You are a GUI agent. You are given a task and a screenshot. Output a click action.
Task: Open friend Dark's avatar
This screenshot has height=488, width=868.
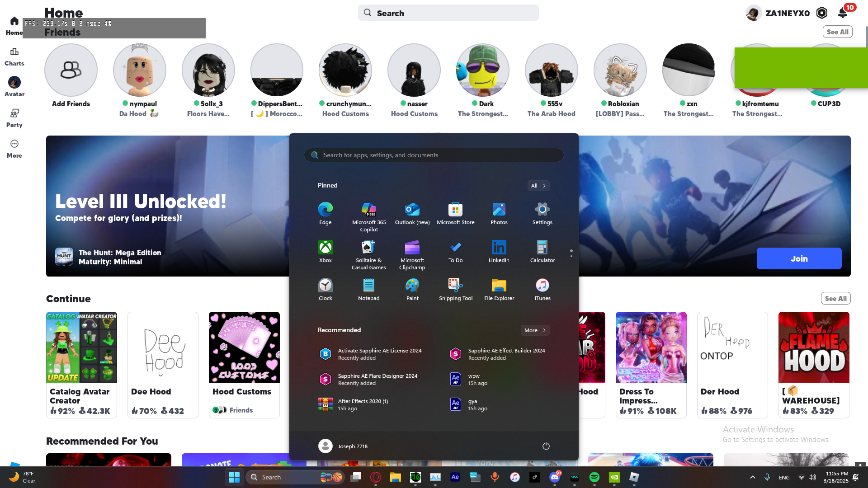click(483, 70)
